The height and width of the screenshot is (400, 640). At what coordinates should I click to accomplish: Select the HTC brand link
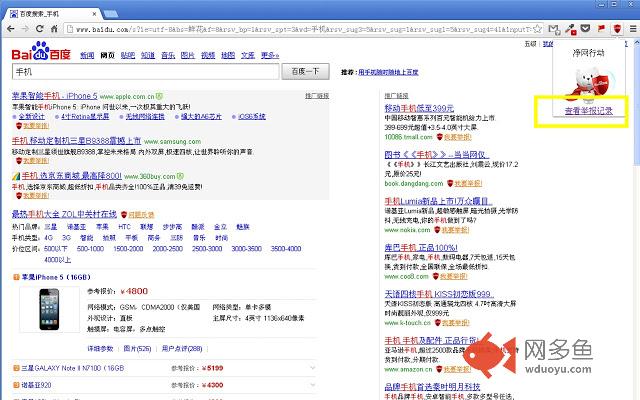(124, 227)
